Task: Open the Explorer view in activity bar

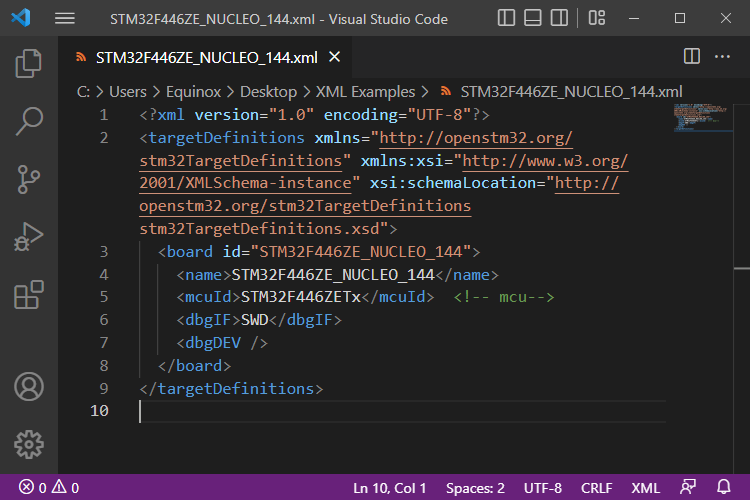Action: pos(29,64)
